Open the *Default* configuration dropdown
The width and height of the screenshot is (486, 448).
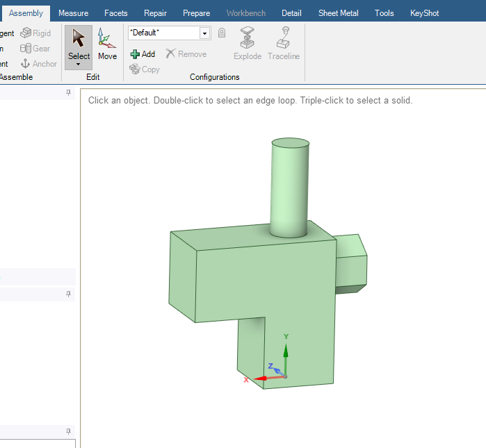coord(204,33)
